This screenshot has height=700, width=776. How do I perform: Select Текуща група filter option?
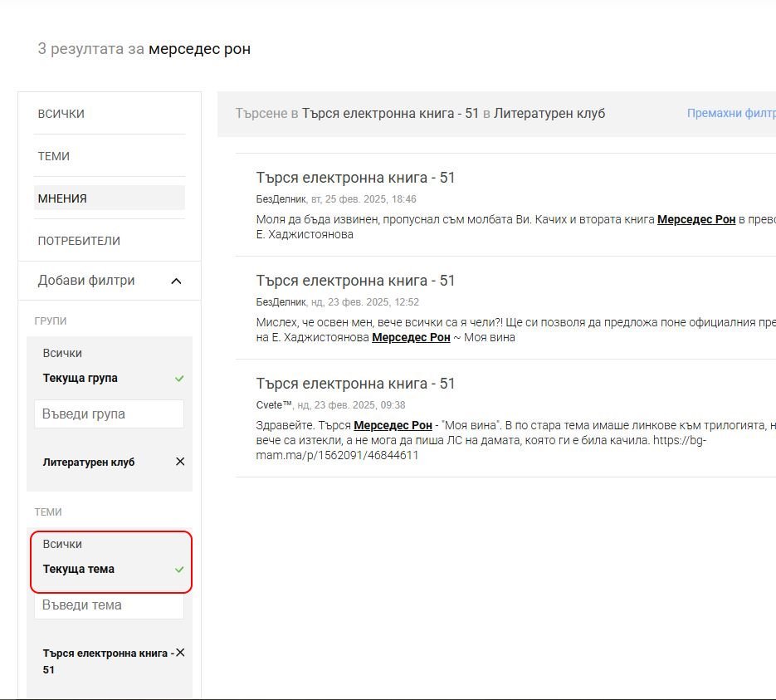point(81,378)
